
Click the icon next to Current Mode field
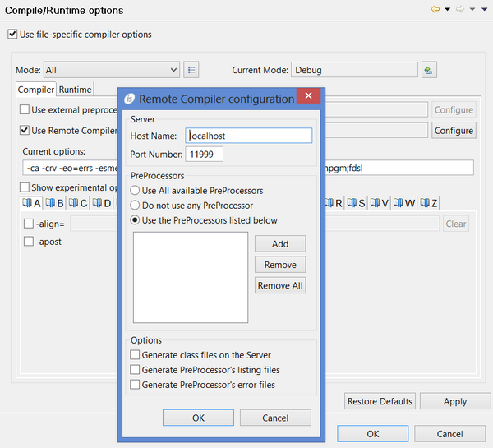428,70
